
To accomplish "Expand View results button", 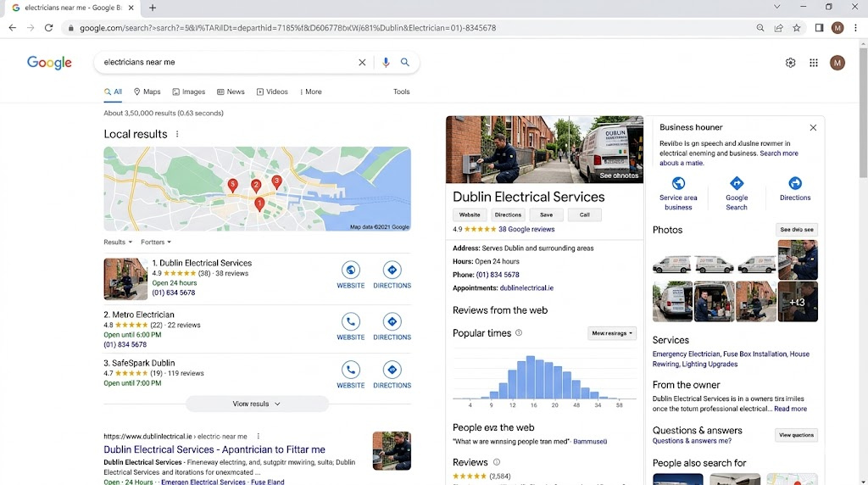I will click(x=257, y=404).
